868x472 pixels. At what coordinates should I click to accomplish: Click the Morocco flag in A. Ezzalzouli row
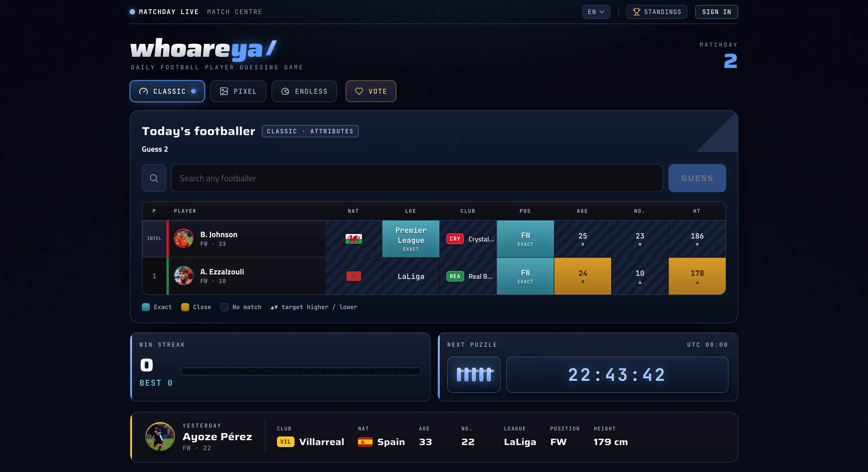tap(353, 276)
